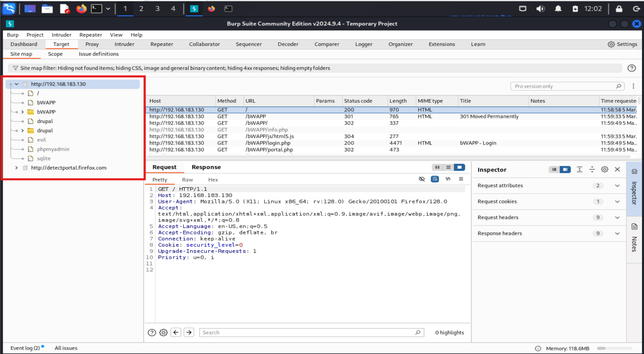Expand Request headers section
Image resolution: width=644 pixels, height=354 pixels.
click(x=617, y=218)
